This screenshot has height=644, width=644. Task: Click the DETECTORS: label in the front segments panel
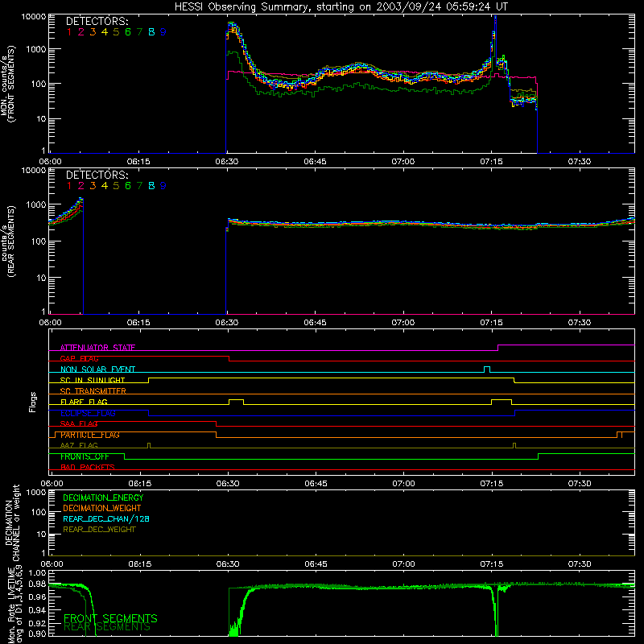[x=97, y=21]
